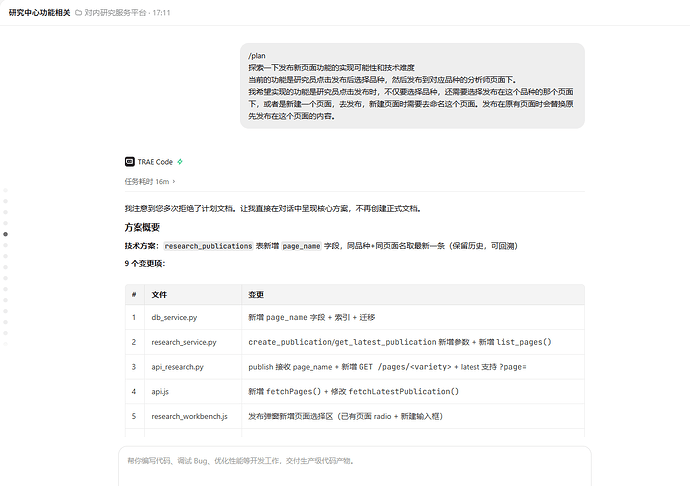
Task: Click the page_name inline code chip
Action: (x=301, y=246)
